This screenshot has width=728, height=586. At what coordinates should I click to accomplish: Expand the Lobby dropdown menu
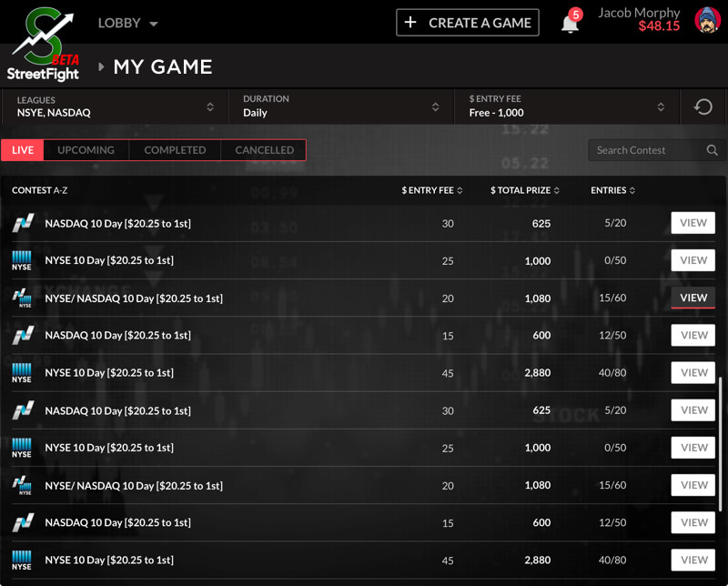pos(127,23)
